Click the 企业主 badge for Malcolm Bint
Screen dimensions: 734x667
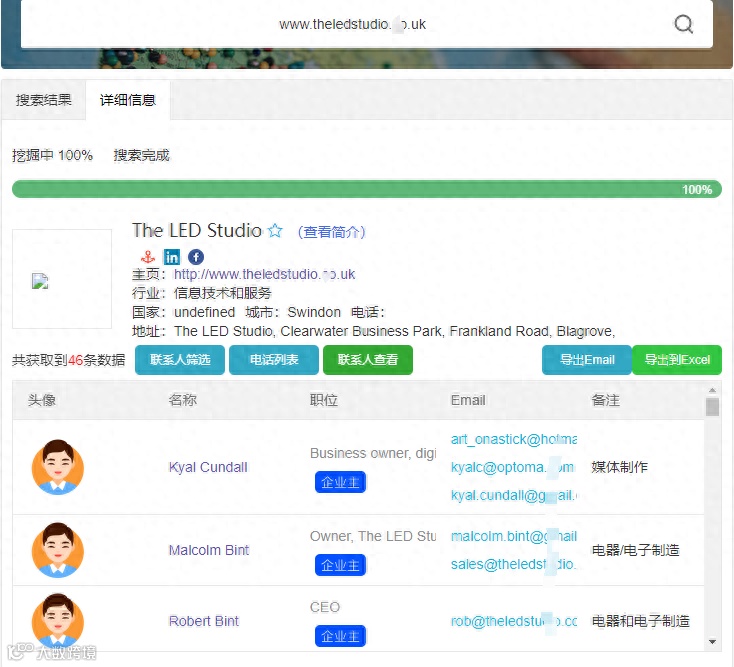[340, 565]
